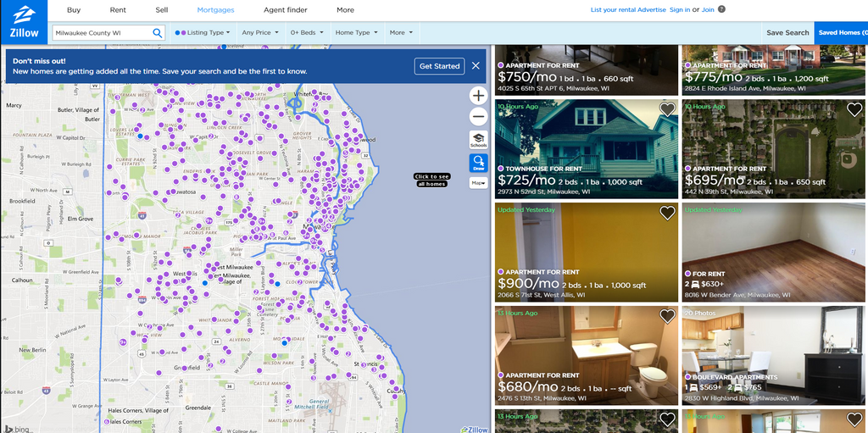Open the $680/mo 2476 S 13th St listing
Image resolution: width=868 pixels, height=433 pixels.
587,356
